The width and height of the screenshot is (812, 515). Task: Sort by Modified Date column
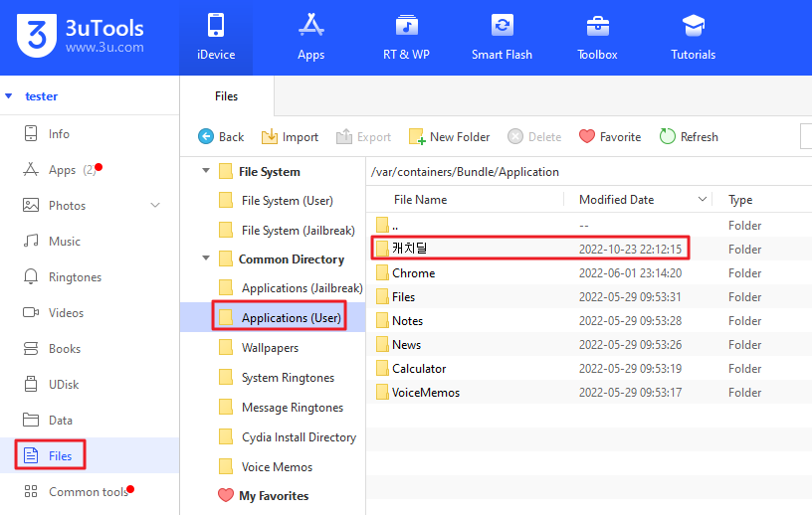click(616, 199)
